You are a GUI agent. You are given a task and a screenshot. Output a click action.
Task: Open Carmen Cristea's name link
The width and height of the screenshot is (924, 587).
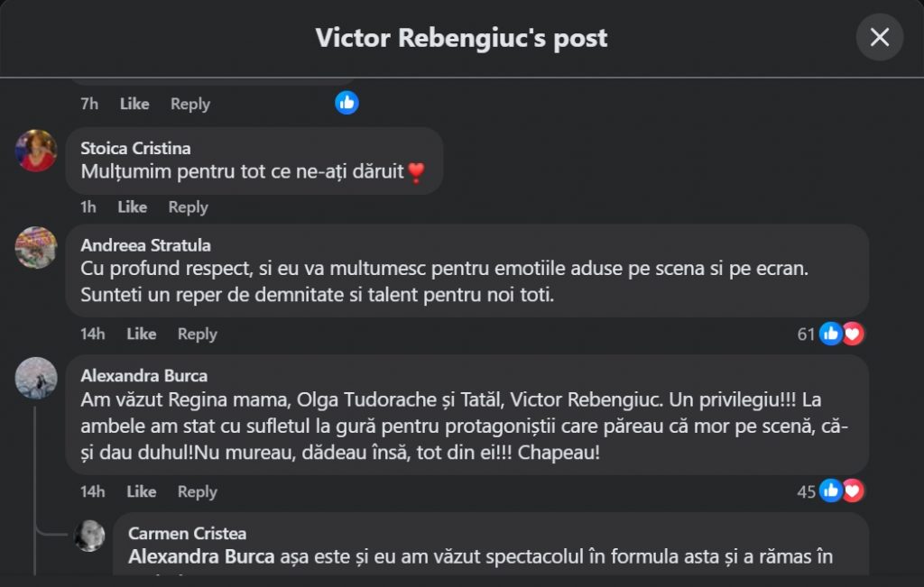pyautogui.click(x=187, y=534)
